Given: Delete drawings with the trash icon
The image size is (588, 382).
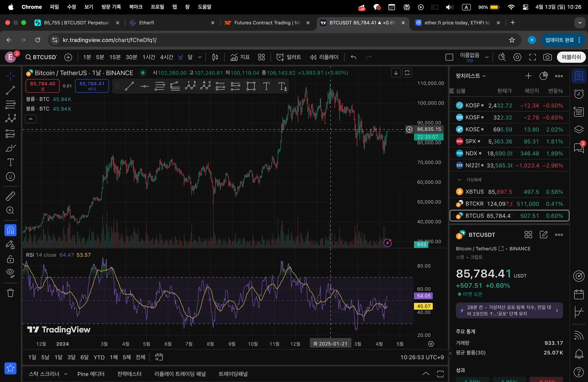Looking at the screenshot, I should click(x=10, y=293).
